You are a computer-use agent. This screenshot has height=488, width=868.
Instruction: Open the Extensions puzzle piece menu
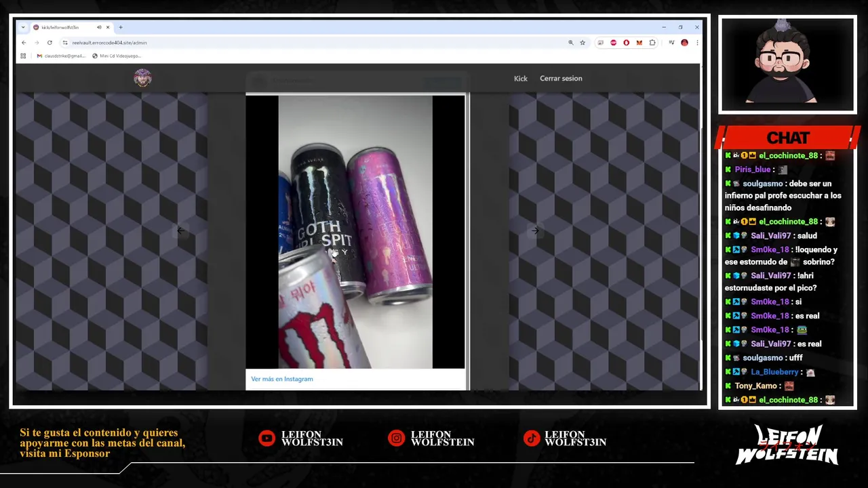tap(652, 43)
